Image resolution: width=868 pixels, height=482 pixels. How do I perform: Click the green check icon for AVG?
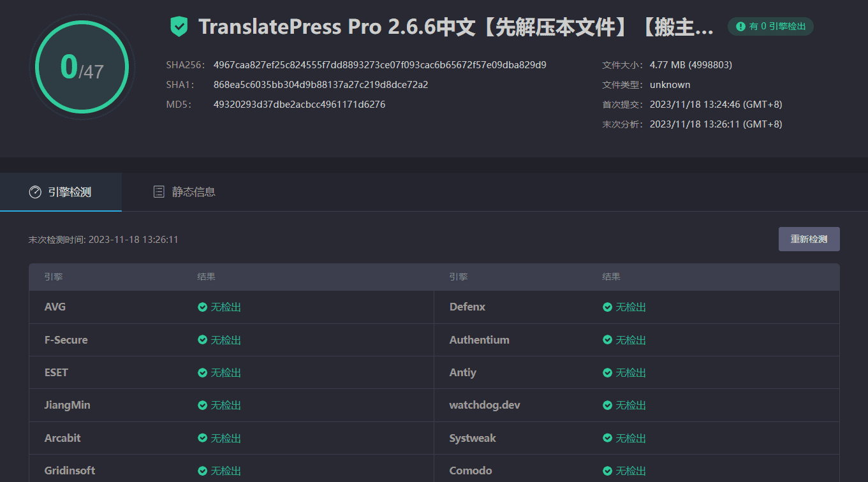click(202, 307)
